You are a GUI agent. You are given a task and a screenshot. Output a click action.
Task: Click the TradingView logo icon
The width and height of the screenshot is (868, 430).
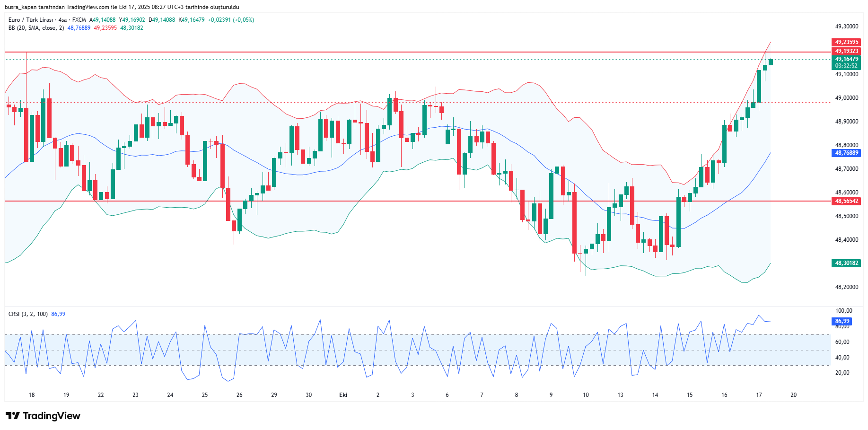tap(13, 416)
